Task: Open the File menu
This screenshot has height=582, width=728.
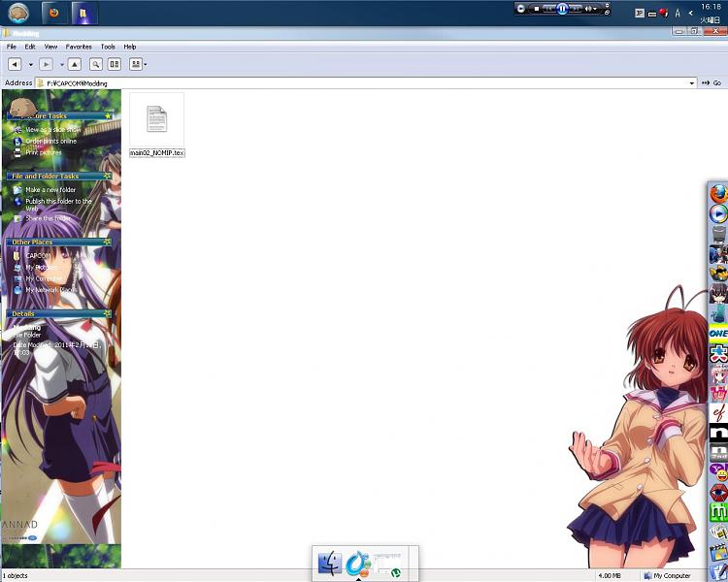Action: (11, 47)
